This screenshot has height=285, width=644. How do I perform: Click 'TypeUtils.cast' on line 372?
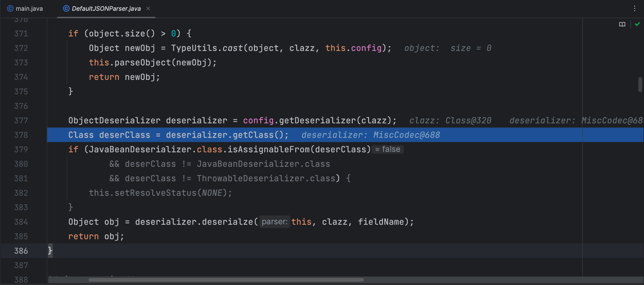(207, 48)
